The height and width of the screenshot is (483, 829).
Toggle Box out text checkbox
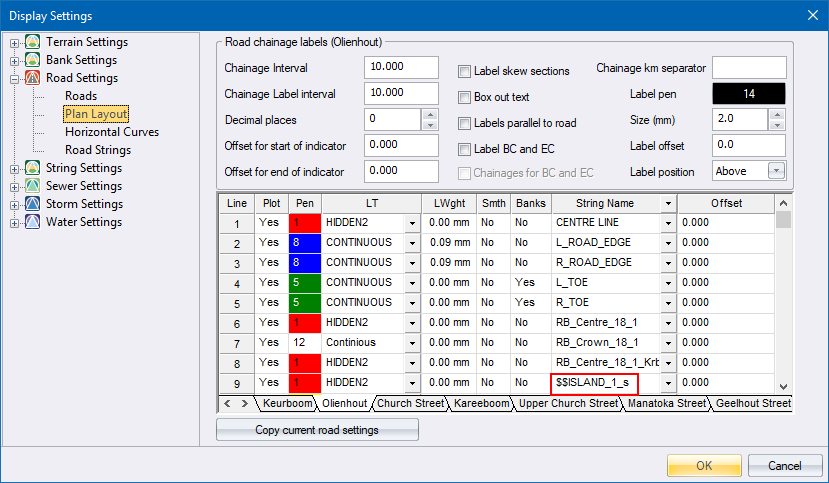pos(465,98)
